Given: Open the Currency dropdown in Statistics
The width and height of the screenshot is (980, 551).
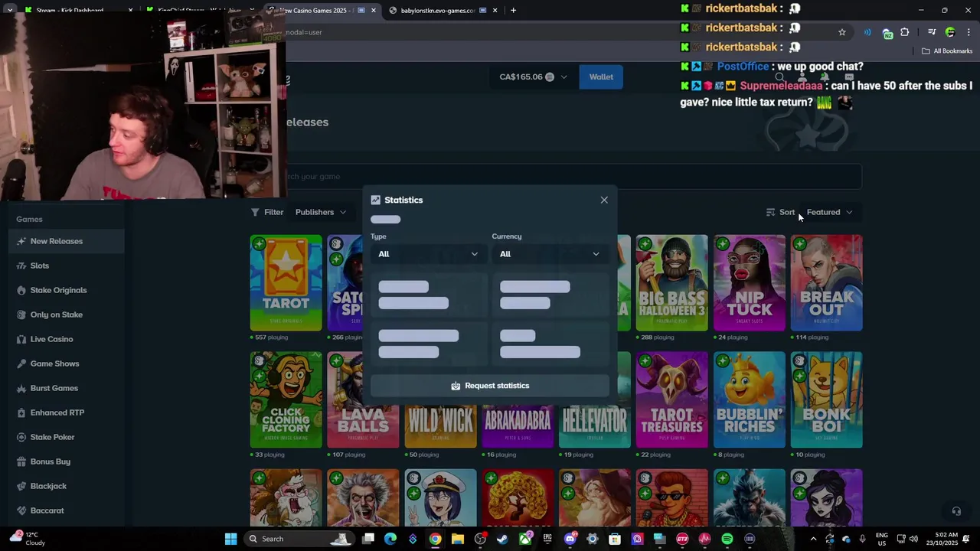Looking at the screenshot, I should click(x=550, y=254).
